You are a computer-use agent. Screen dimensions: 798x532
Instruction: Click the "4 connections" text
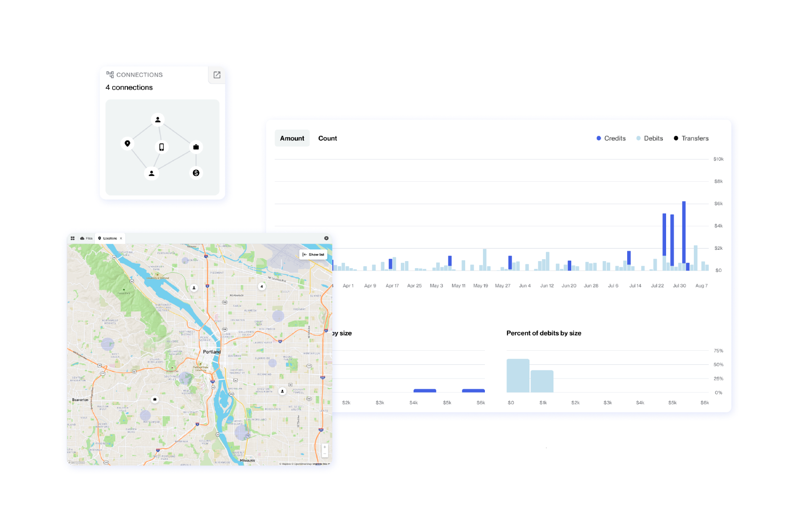129,87
